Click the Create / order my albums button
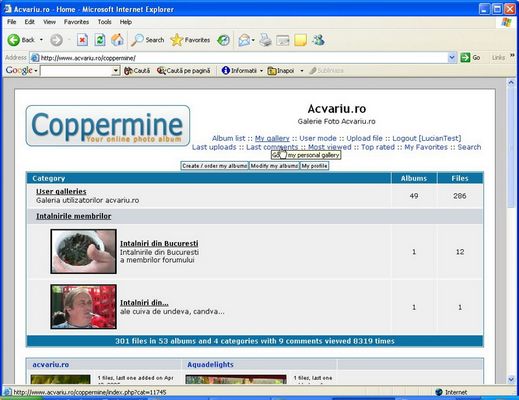The width and height of the screenshot is (519, 400). pos(215,166)
